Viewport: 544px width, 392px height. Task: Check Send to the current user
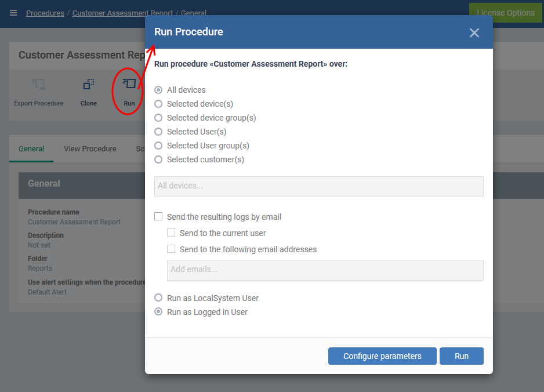click(171, 233)
